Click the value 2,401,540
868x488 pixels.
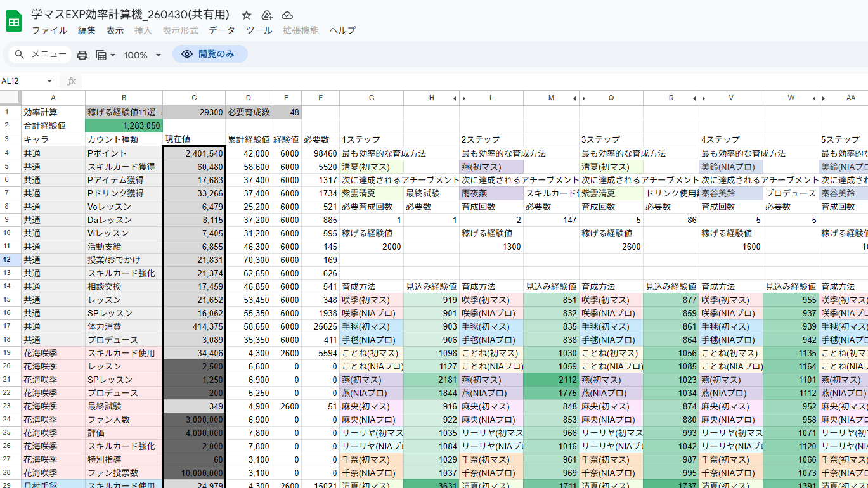click(194, 153)
